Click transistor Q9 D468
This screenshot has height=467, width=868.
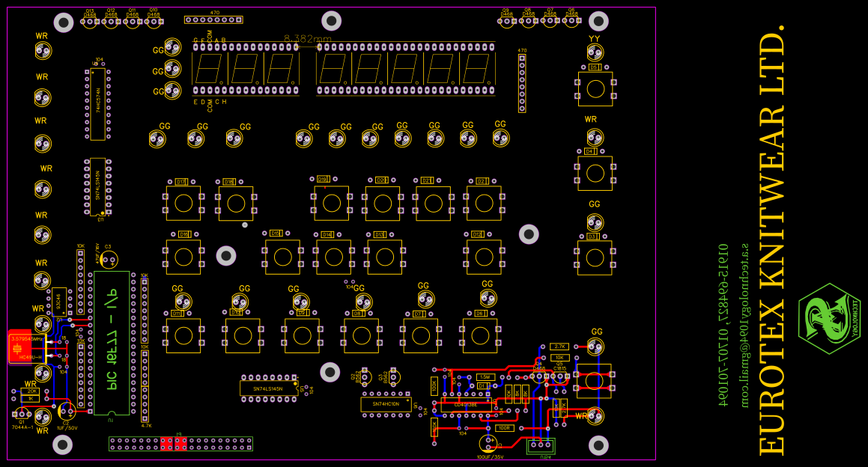click(506, 22)
